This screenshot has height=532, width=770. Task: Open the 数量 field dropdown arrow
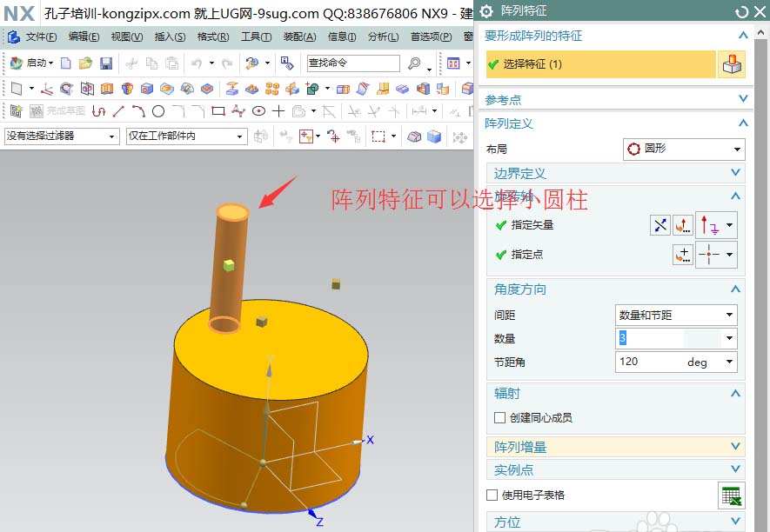click(x=730, y=338)
